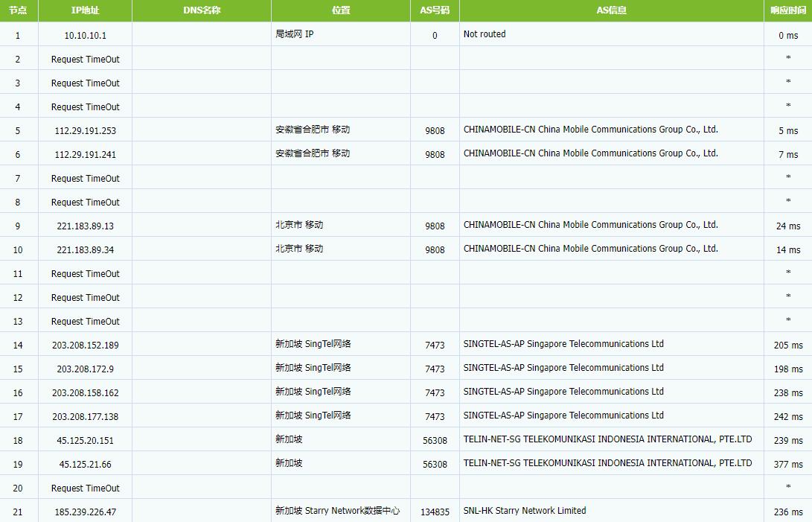This screenshot has height=522, width=812.
Task: Click the AS信息 column header
Action: click(612, 10)
